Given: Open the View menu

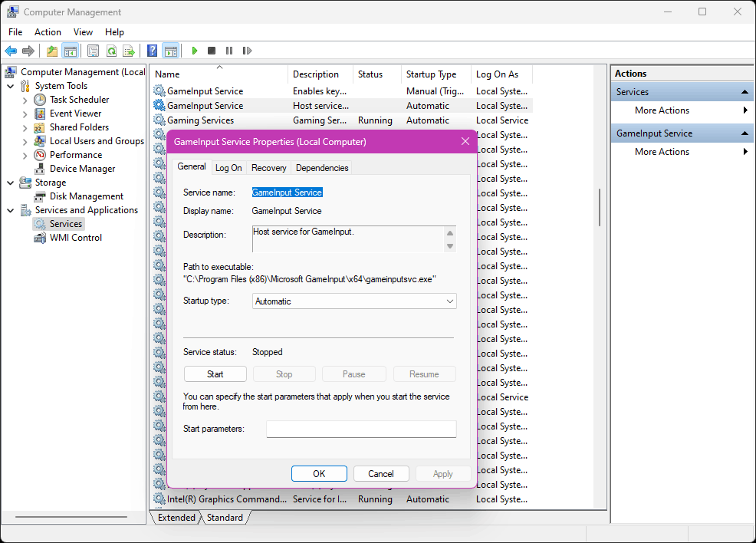Looking at the screenshot, I should click(83, 31).
